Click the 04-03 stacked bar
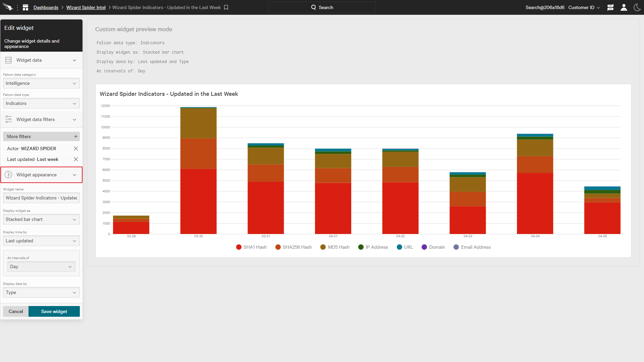The image size is (644, 362). (468, 203)
